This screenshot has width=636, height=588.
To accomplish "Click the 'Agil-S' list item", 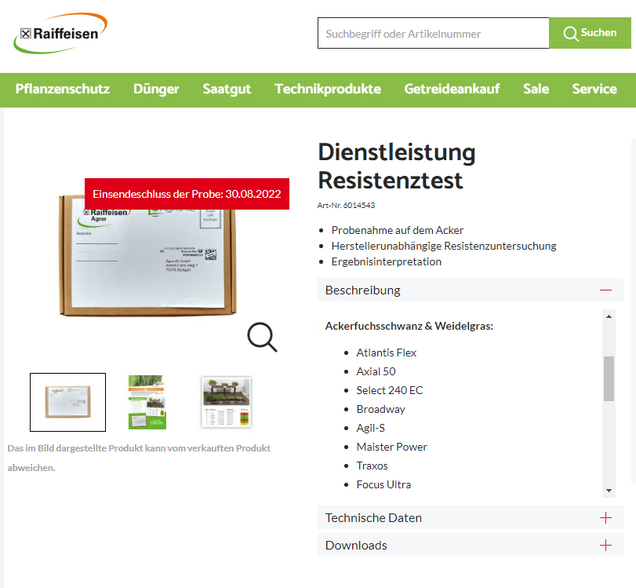I will click(x=370, y=428).
